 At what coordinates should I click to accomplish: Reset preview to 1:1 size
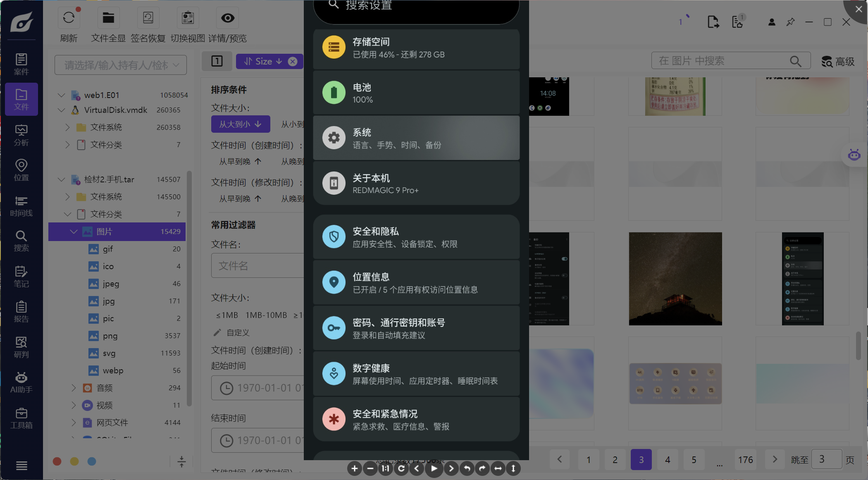click(x=385, y=468)
